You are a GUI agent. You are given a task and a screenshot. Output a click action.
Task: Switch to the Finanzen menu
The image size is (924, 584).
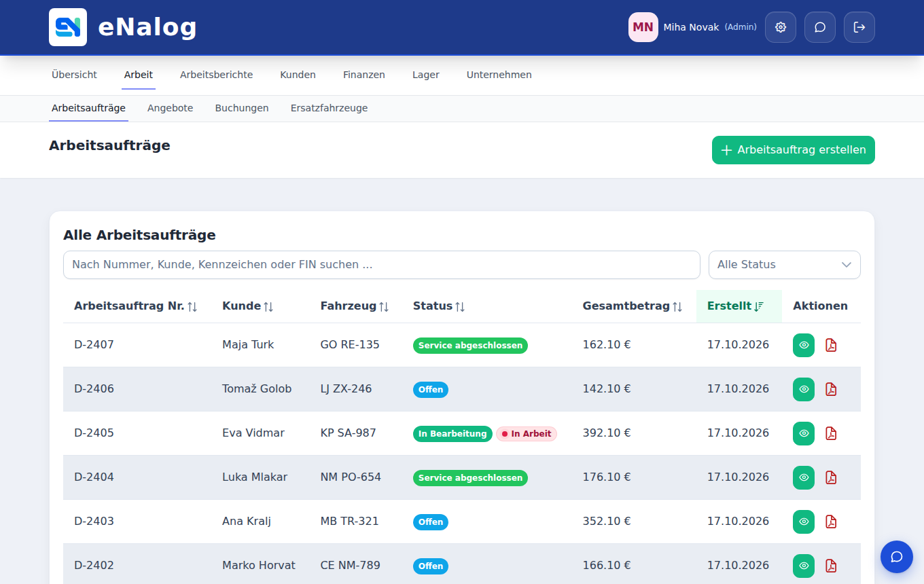tap(364, 75)
